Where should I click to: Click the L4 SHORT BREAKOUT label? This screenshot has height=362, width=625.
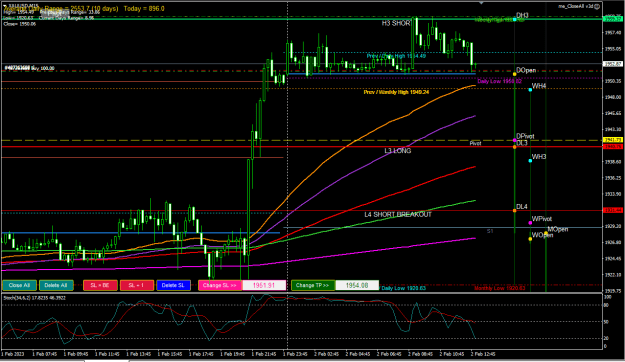tap(398, 214)
